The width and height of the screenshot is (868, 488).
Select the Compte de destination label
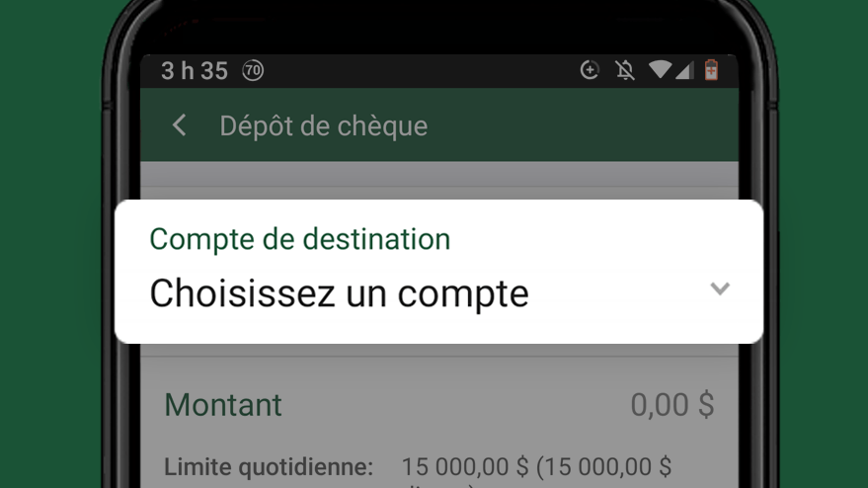pos(300,239)
